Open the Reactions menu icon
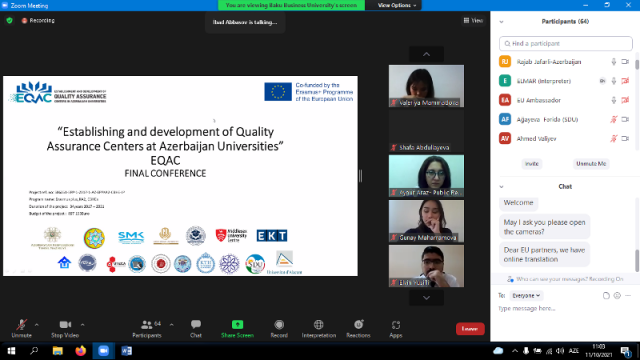The height and width of the screenshot is (360, 640). [358, 325]
